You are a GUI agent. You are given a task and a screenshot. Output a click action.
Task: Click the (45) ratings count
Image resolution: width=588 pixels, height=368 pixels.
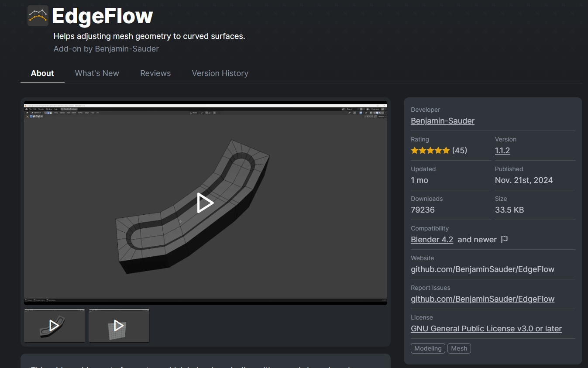[460, 151]
